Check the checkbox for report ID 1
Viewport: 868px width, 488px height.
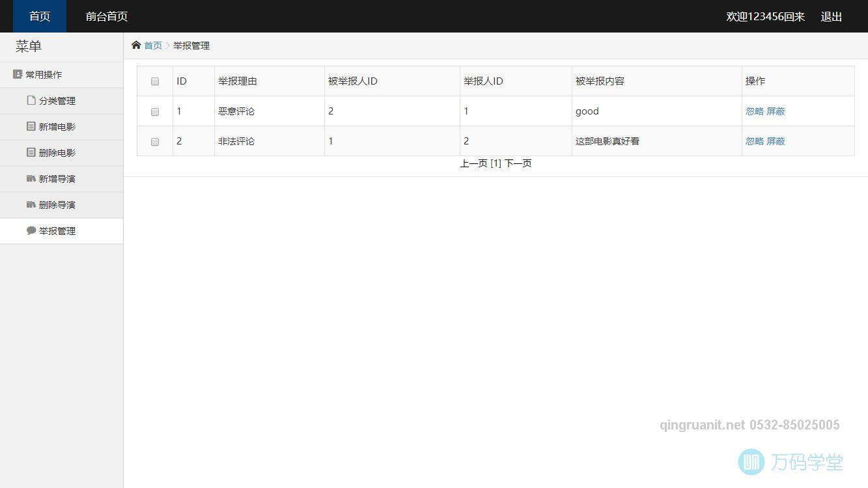point(154,111)
